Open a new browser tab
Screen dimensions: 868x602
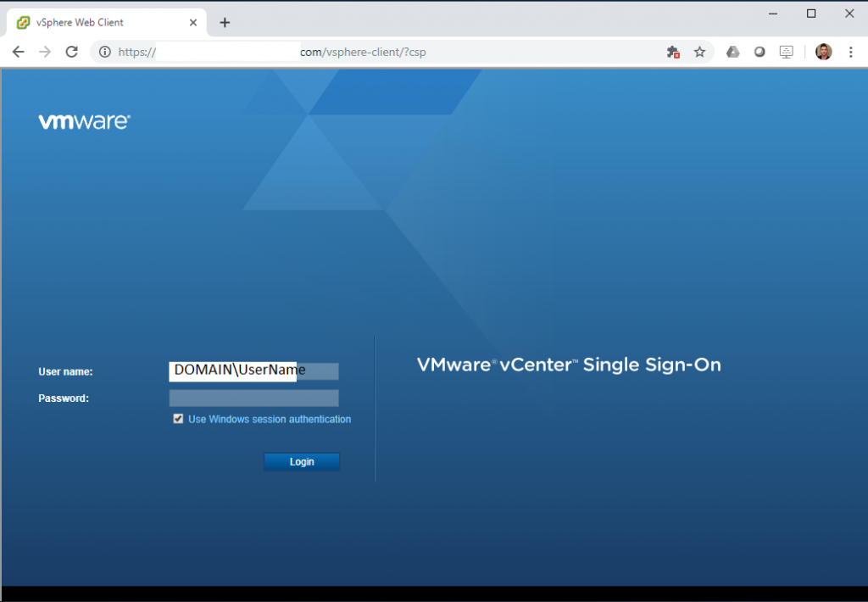click(225, 22)
